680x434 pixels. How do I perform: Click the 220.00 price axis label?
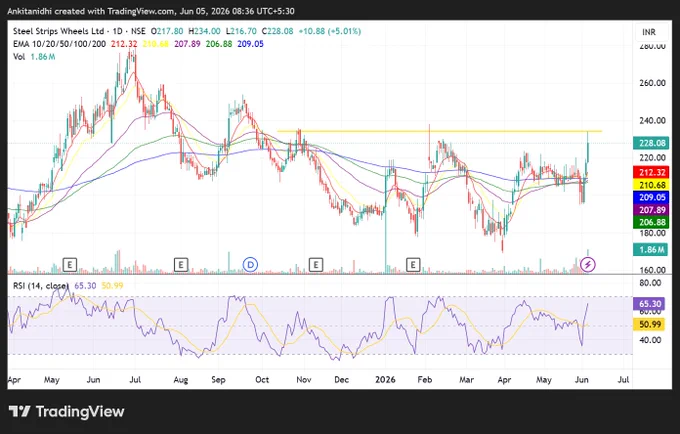(x=652, y=158)
